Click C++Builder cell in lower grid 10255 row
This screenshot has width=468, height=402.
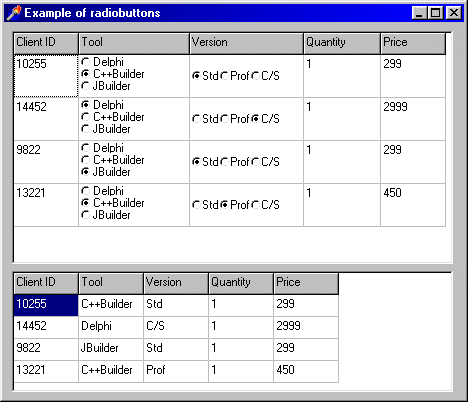tap(111, 305)
